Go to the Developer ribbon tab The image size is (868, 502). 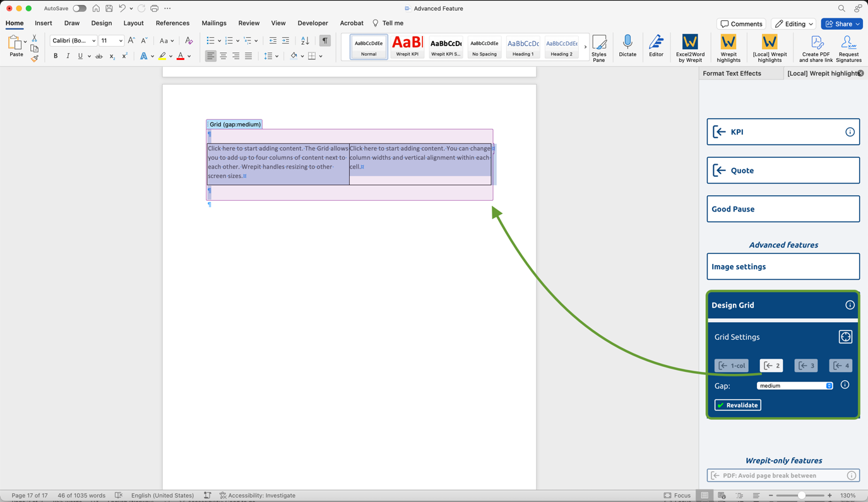tap(313, 23)
